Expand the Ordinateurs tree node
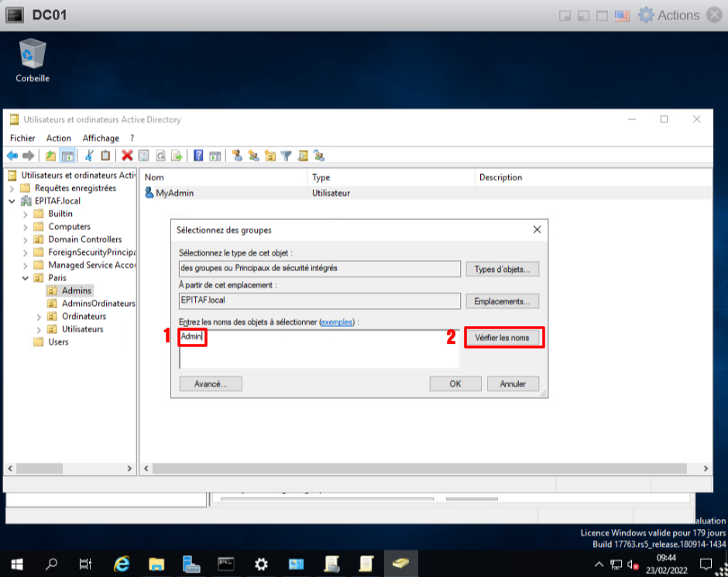This screenshot has height=577, width=728. point(39,317)
